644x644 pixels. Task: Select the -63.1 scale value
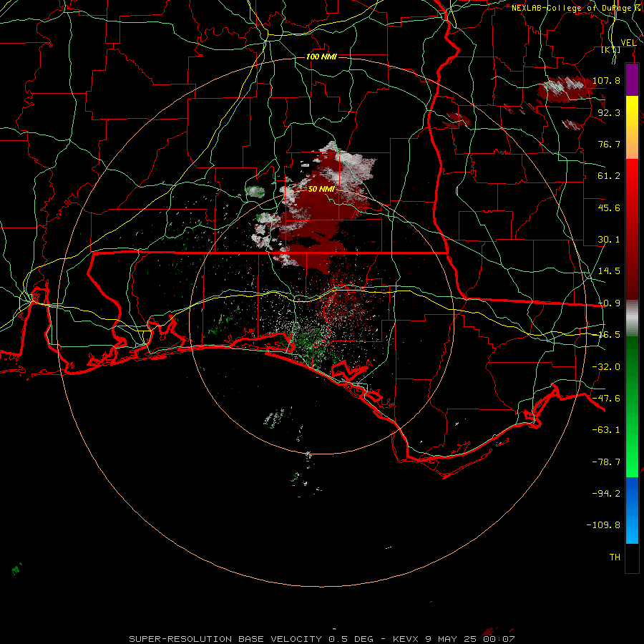(x=606, y=430)
